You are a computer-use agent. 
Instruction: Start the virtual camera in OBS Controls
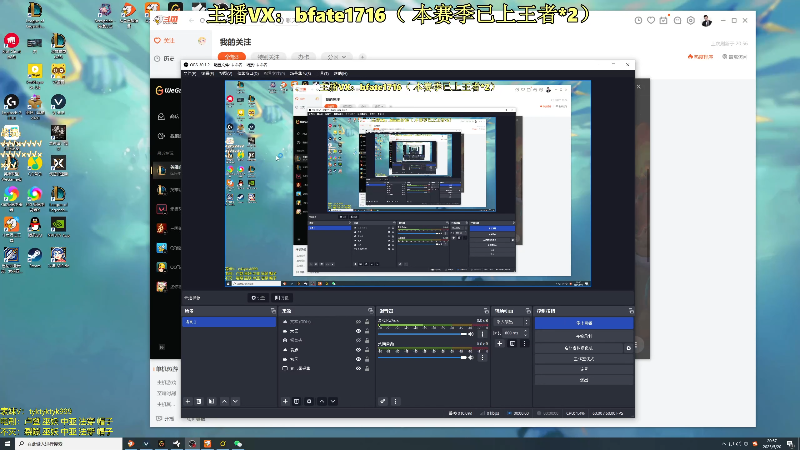pos(579,348)
